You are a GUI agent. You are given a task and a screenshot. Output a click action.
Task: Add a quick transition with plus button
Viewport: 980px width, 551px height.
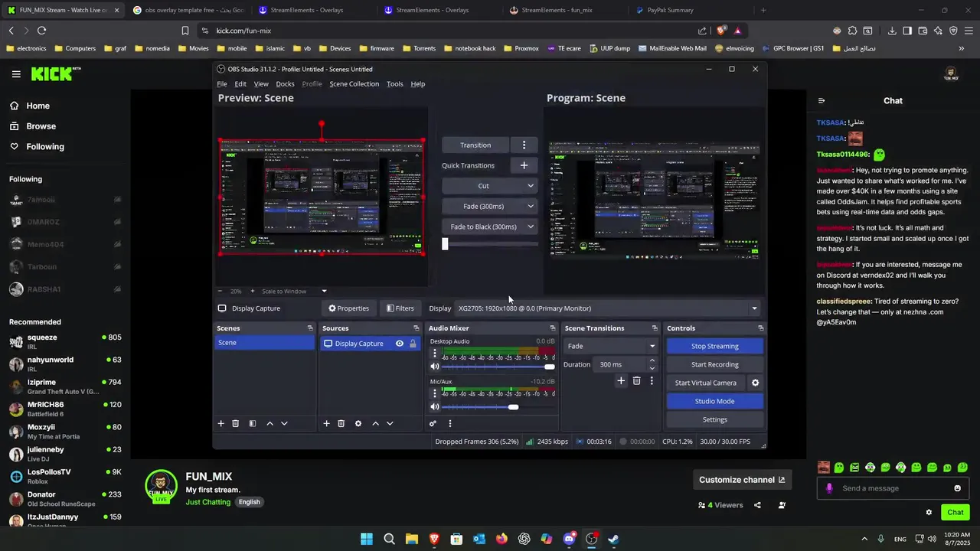pyautogui.click(x=524, y=165)
